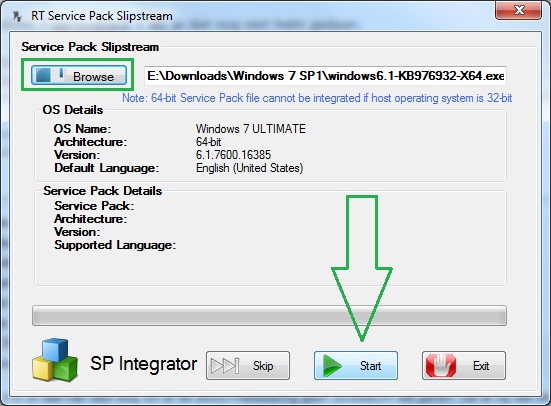The height and width of the screenshot is (406, 551).
Task: Click the Service Pack Details group header
Action: tap(103, 191)
